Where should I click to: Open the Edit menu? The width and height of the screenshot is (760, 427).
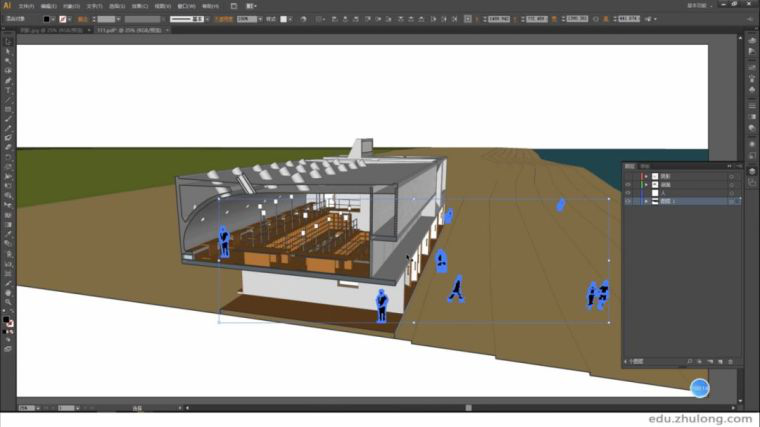tap(49, 5)
